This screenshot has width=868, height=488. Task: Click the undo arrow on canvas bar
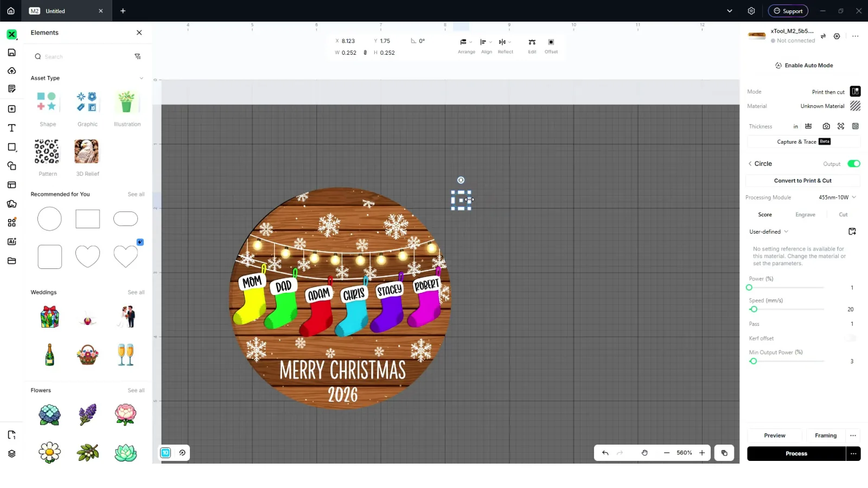coord(605,453)
